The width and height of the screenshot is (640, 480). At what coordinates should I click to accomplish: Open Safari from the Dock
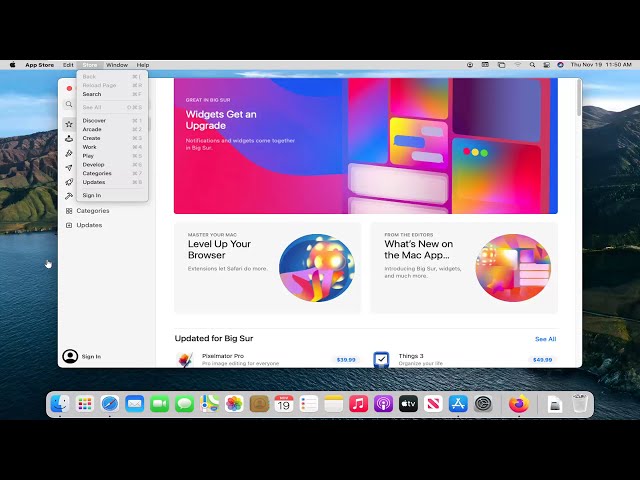pyautogui.click(x=110, y=404)
